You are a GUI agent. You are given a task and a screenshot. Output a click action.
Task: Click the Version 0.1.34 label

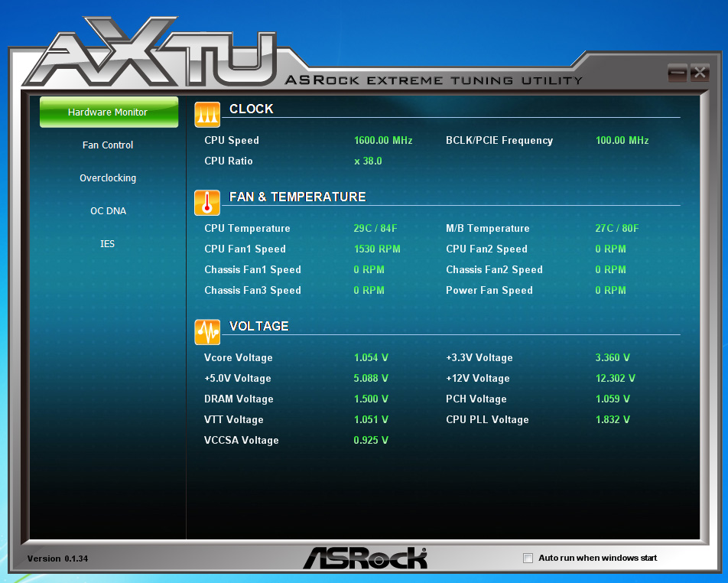click(x=57, y=559)
